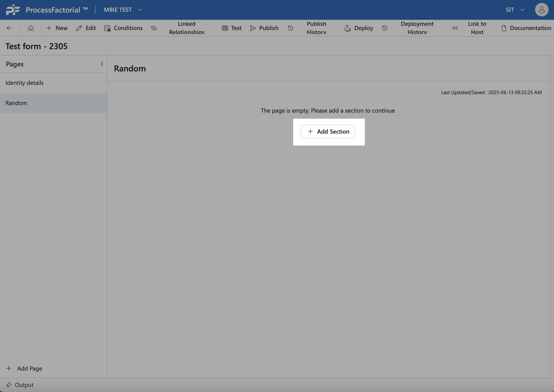
Task: Go to home via house icon
Action: click(31, 28)
